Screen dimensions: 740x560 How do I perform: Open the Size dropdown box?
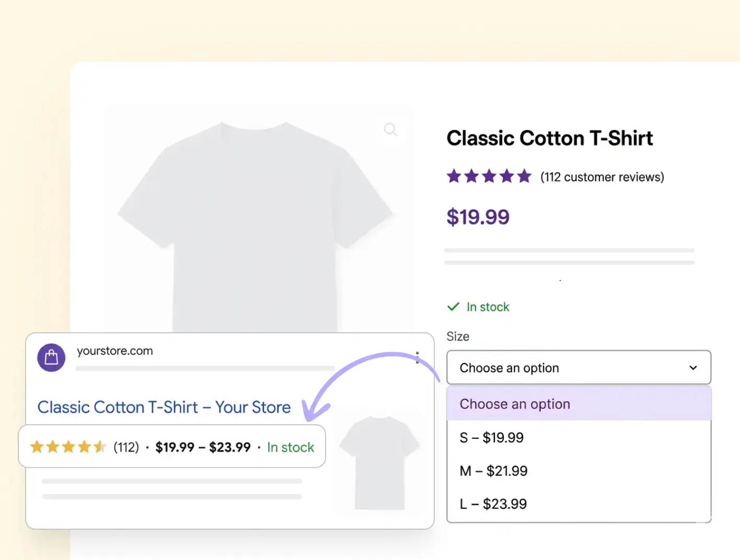pyautogui.click(x=579, y=368)
